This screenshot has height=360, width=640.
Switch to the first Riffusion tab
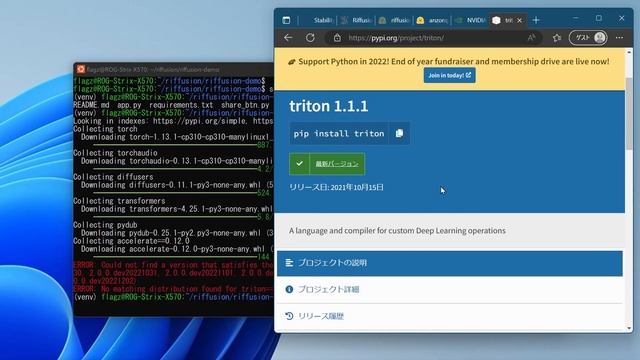click(x=356, y=20)
